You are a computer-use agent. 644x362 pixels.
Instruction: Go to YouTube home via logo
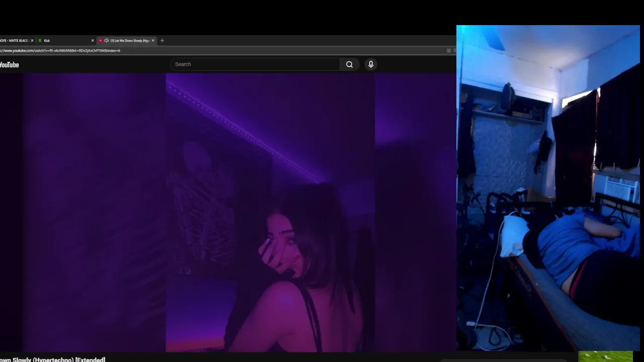9,65
